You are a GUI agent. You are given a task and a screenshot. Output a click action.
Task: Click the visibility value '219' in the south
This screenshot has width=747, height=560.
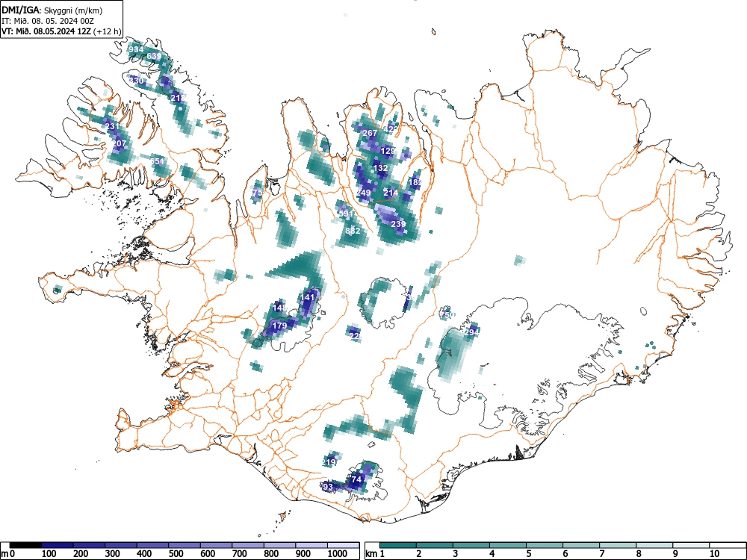click(329, 462)
